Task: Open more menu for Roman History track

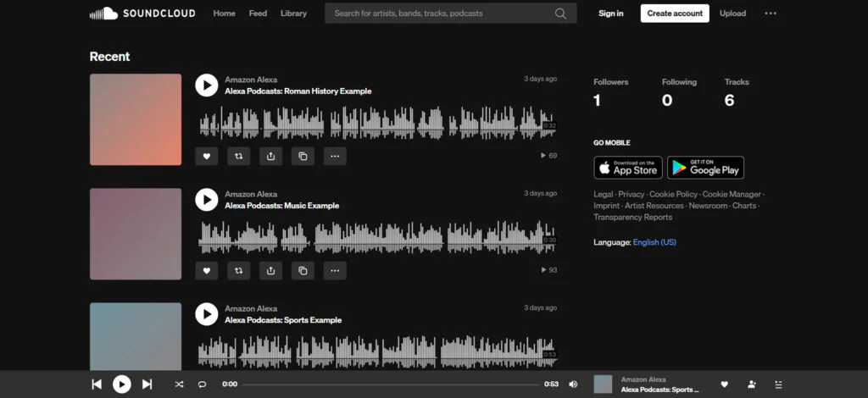Action: point(335,157)
